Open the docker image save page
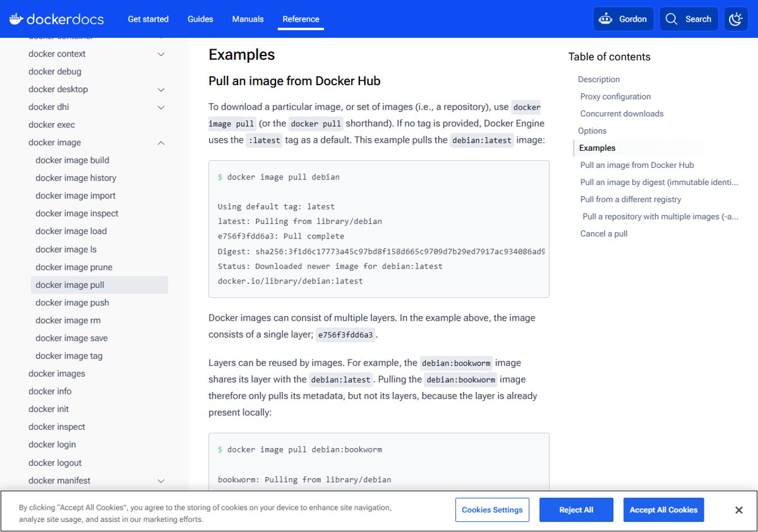 pos(71,338)
